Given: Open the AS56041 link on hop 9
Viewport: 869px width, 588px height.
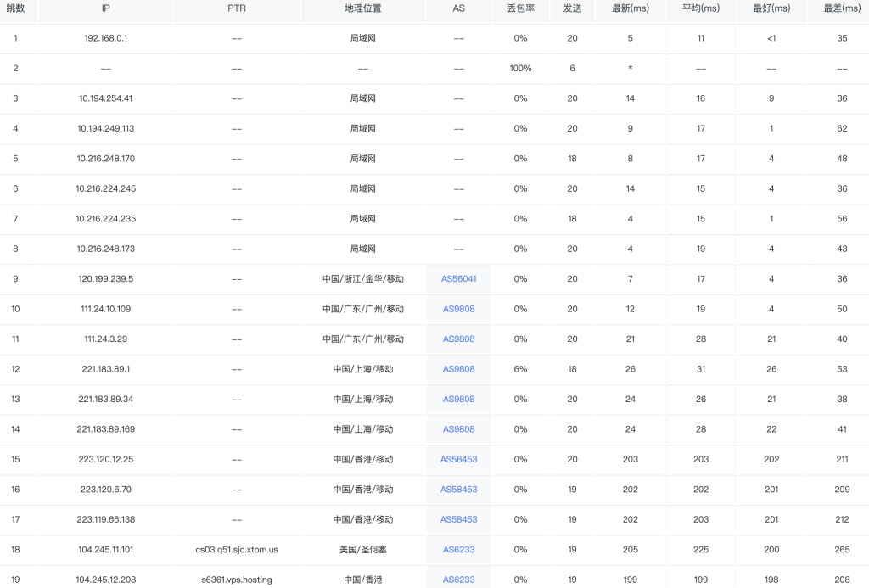Looking at the screenshot, I should 458,278.
